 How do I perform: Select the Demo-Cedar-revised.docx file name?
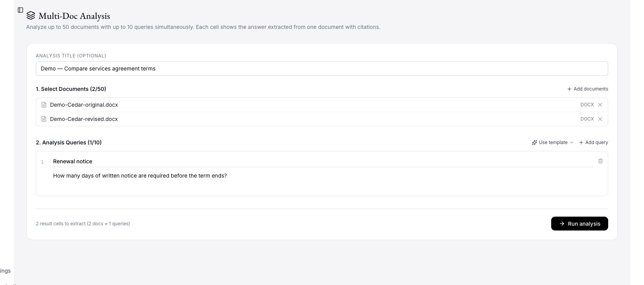84,119
